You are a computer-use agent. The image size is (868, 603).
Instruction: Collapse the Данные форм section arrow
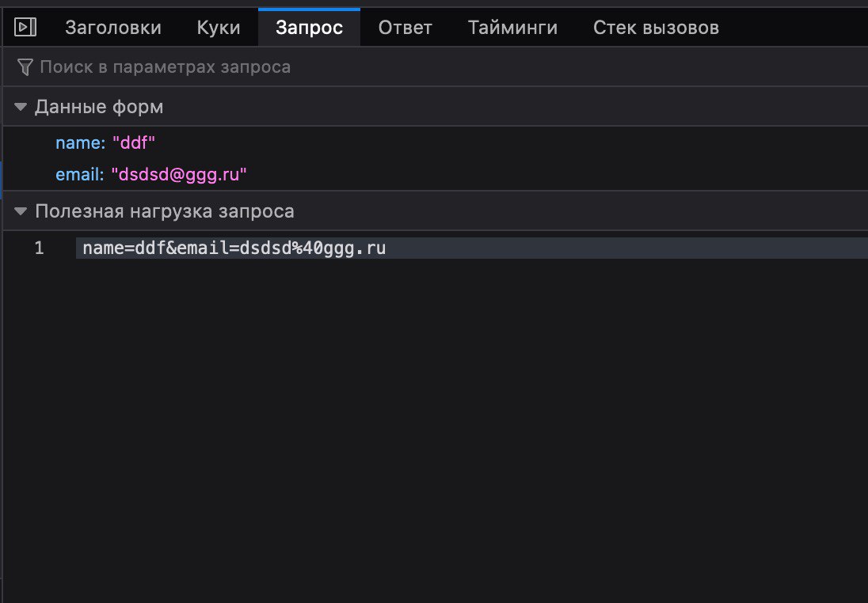click(21, 107)
